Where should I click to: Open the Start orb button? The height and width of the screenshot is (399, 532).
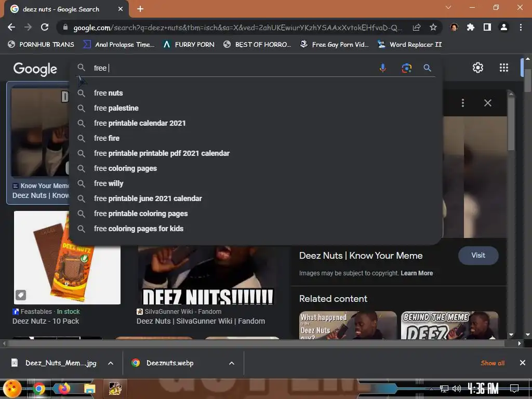[12, 389]
